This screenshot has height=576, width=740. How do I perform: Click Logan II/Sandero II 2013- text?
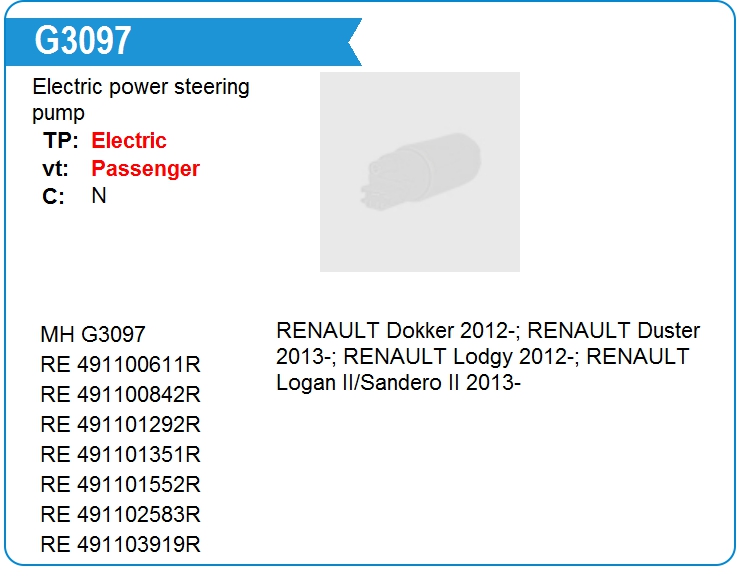398,382
